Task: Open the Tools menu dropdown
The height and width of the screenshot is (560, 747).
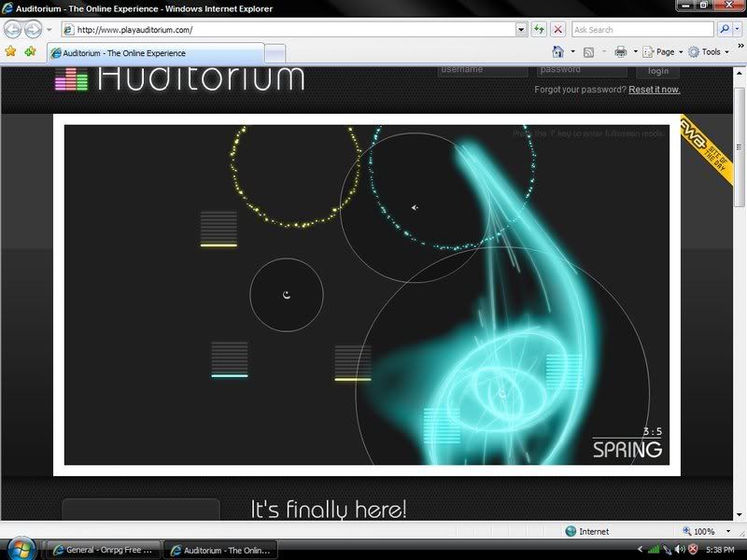Action: click(x=712, y=52)
